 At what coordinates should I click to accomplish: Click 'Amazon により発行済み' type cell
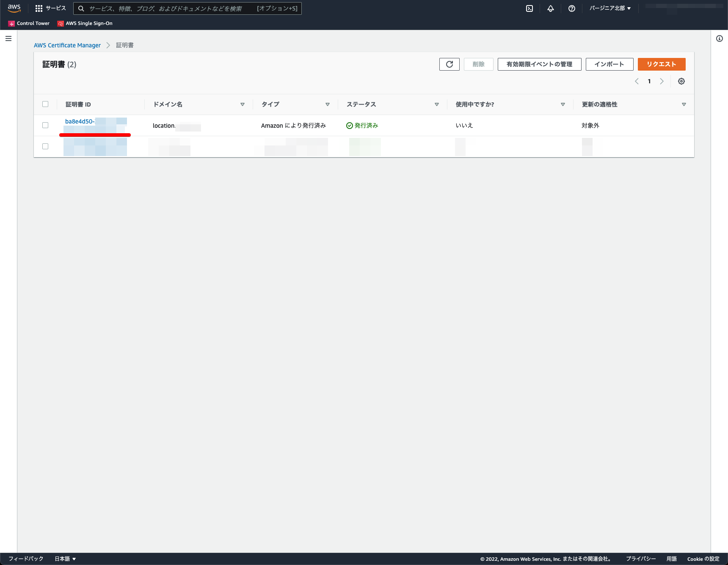(293, 126)
